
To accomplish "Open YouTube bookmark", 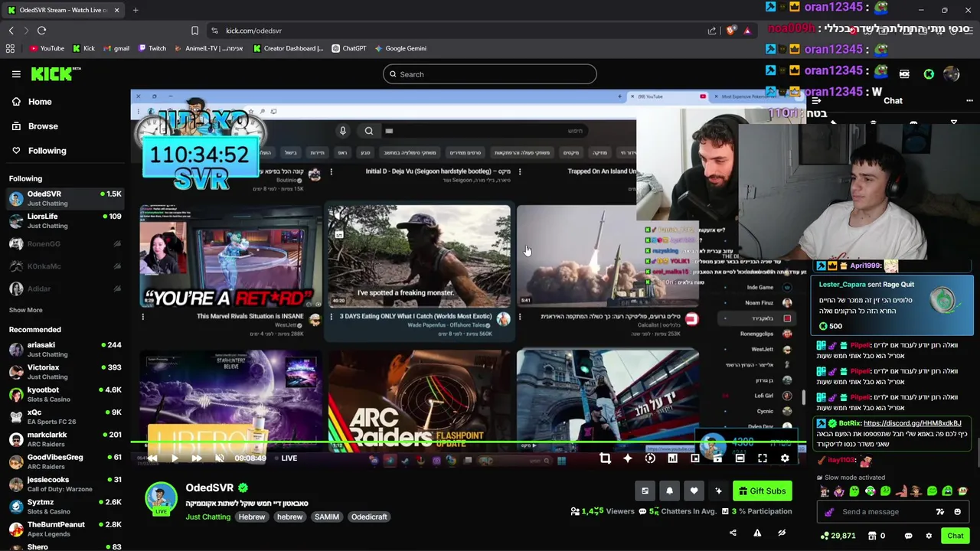I will pyautogui.click(x=47, y=48).
